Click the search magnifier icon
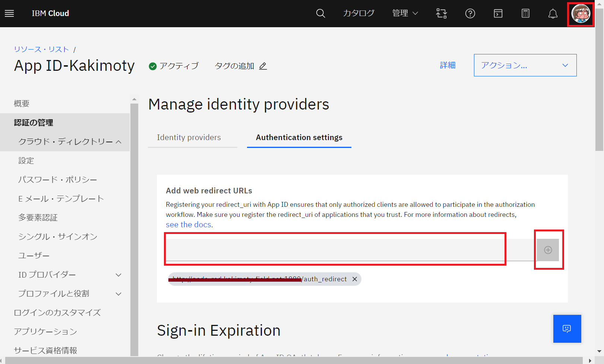Viewport: 604px width, 364px height. [x=320, y=13]
